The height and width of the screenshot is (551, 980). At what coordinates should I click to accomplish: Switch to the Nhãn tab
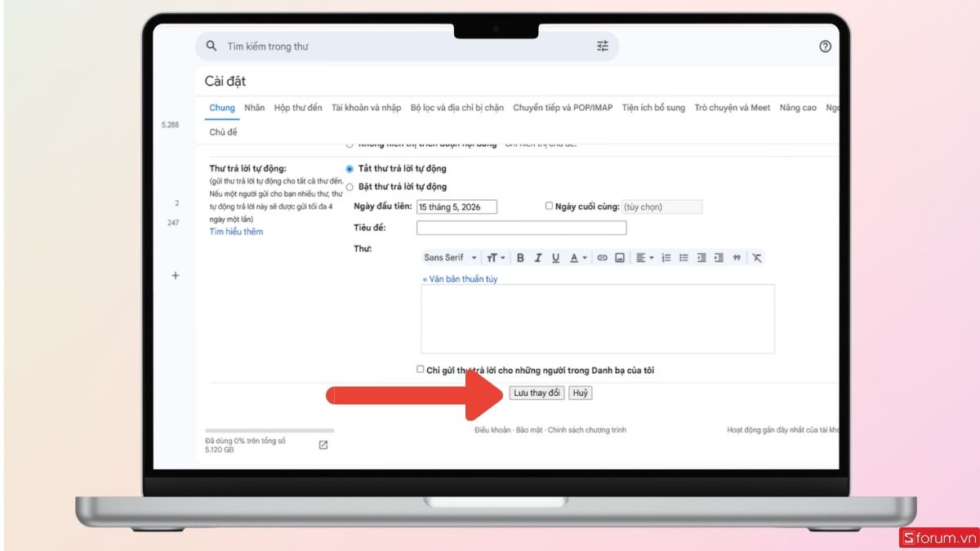[254, 108]
